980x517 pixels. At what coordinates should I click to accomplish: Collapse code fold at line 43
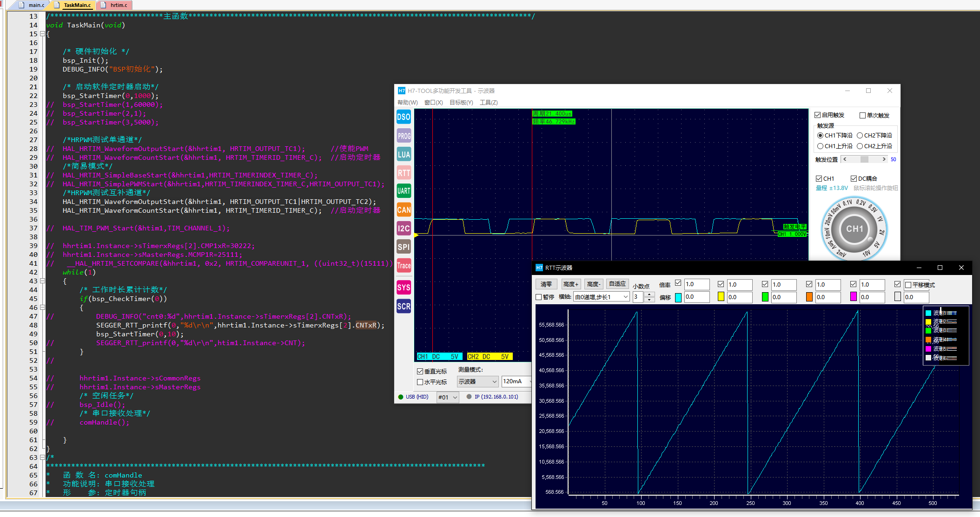pyautogui.click(x=42, y=281)
